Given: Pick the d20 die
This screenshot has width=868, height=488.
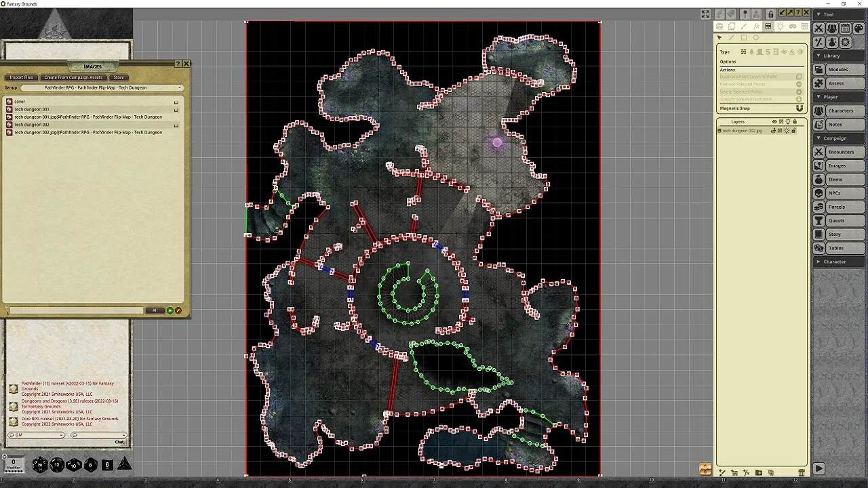Looking at the screenshot, I should [40, 464].
